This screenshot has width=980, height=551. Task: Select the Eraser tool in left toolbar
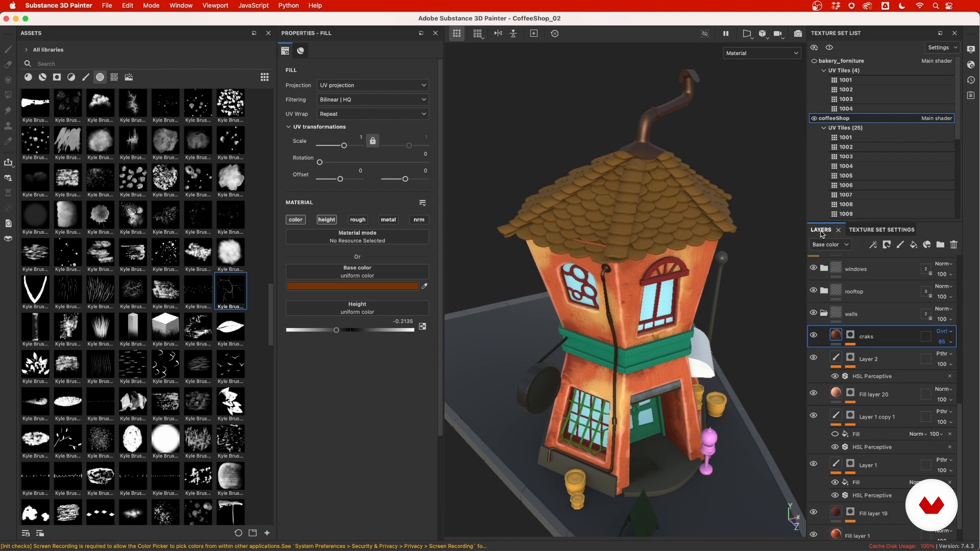(8, 65)
